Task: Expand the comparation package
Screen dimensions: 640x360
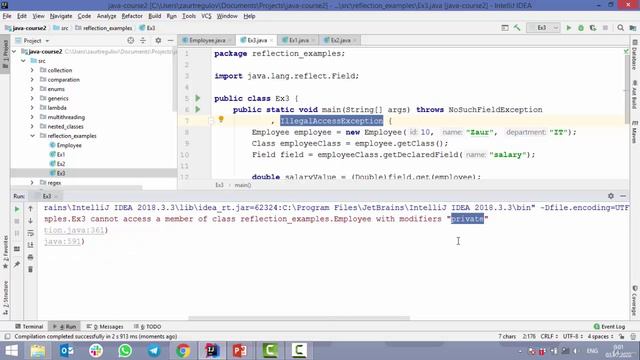Action: point(32,80)
